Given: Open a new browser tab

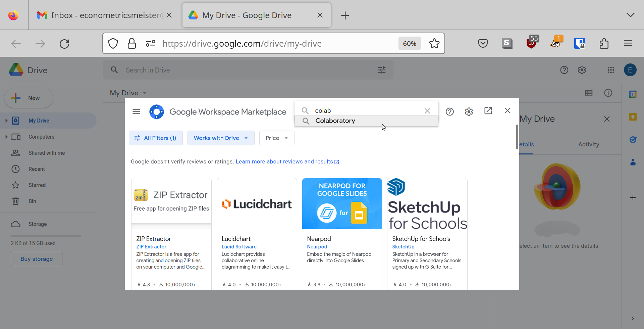Looking at the screenshot, I should [345, 15].
